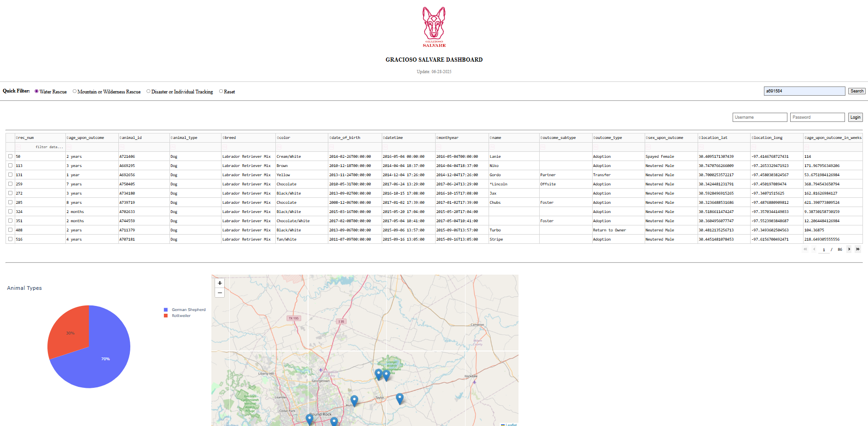Sort by location_long column arrows
The width and height of the screenshot is (868, 426).
click(x=752, y=138)
